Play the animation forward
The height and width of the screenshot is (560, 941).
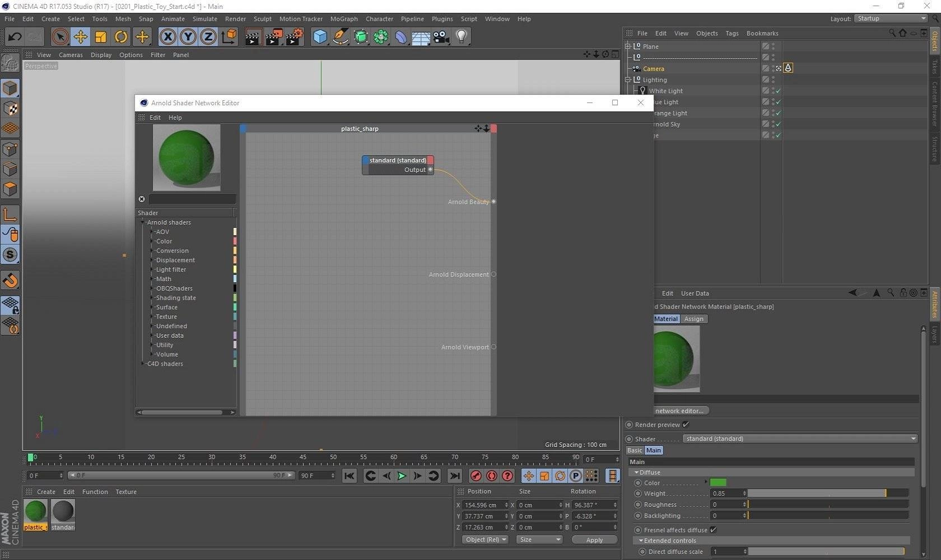(402, 475)
